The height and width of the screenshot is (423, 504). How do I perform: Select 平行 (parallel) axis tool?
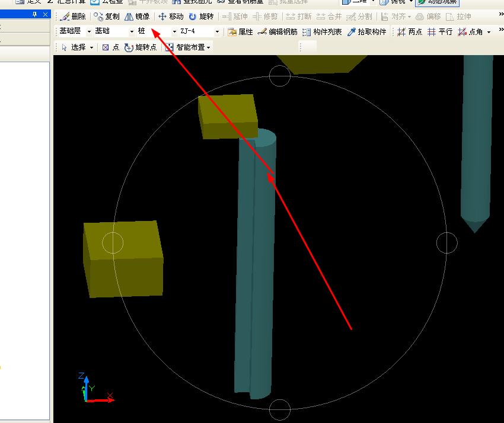click(440, 32)
